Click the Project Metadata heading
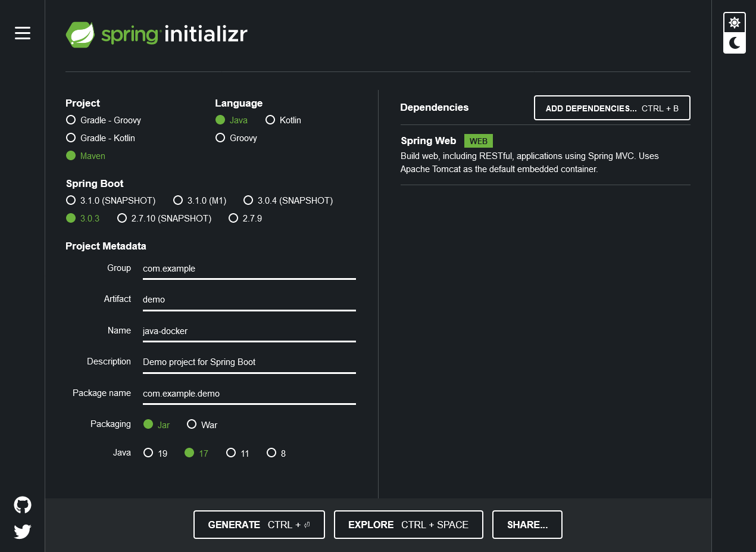The height and width of the screenshot is (552, 756). pos(106,246)
